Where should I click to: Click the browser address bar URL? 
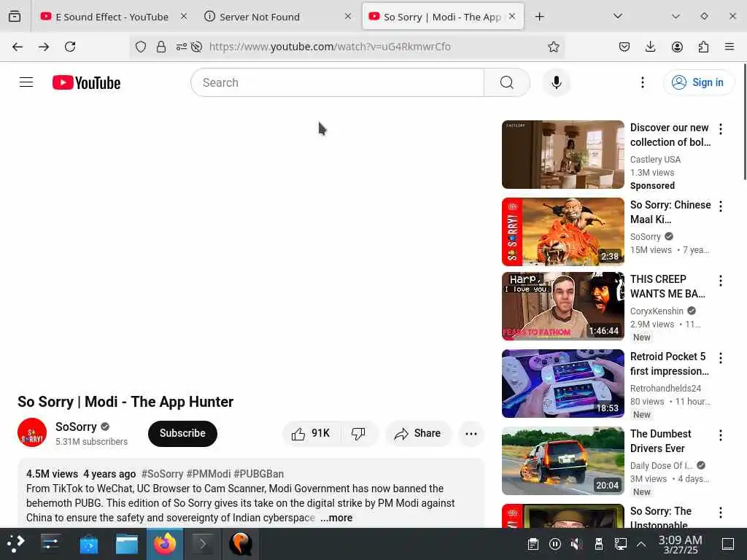(x=330, y=47)
